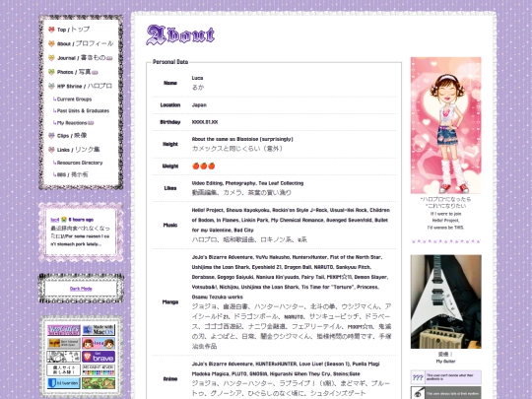Click the Manga row label
Viewport: 532px width, 399px height.
[170, 302]
